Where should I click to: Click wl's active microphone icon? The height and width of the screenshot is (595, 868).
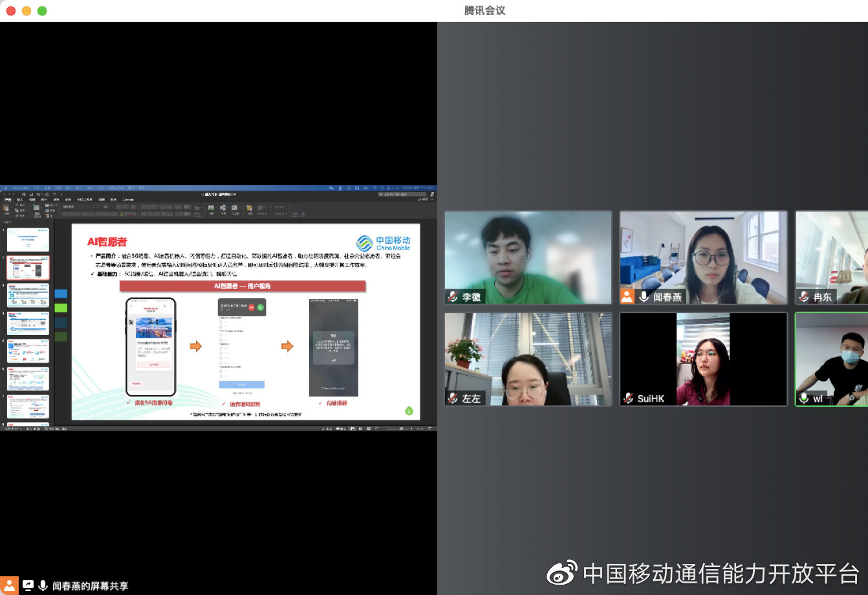pyautogui.click(x=804, y=398)
